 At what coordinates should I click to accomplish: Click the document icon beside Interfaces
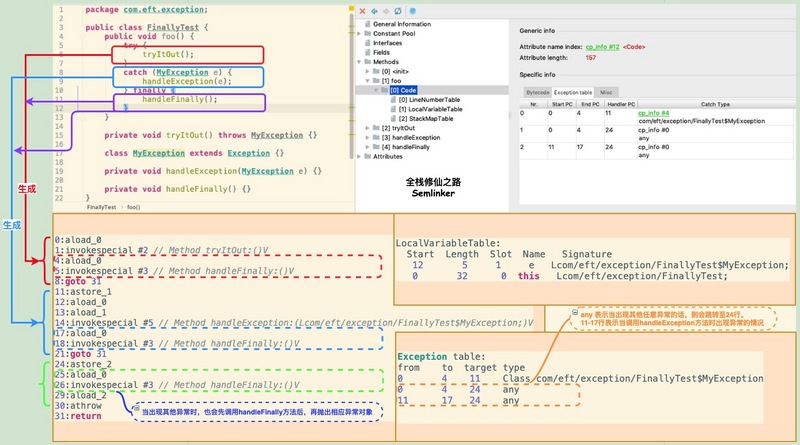(x=367, y=43)
